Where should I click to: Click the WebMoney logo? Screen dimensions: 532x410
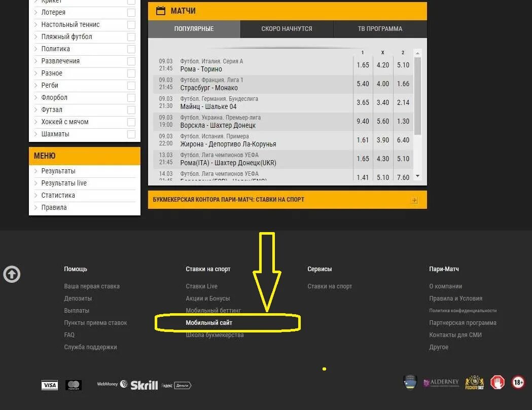112,384
